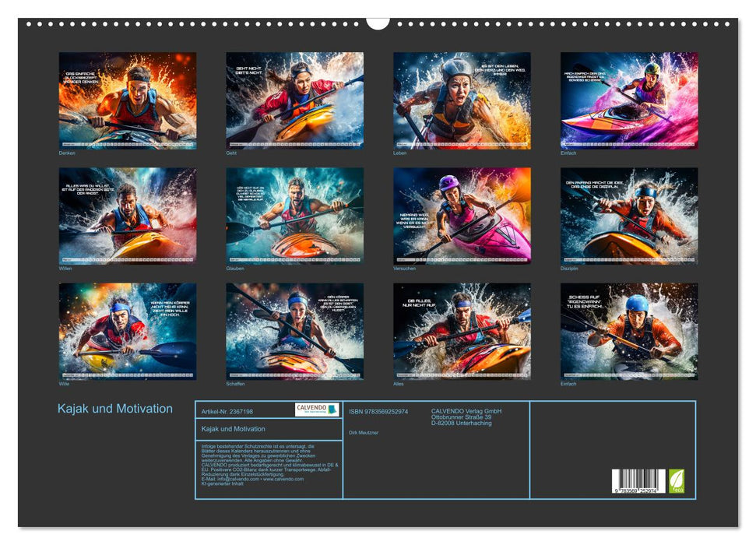
Task: Click 'CALVENDO Verlag GmbH' text
Action: coord(466,411)
